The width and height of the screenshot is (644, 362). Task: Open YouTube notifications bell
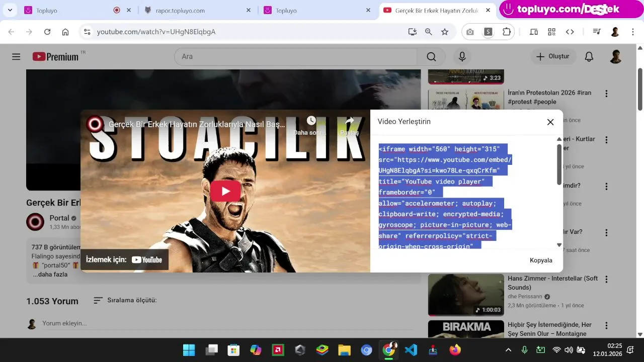(x=589, y=57)
